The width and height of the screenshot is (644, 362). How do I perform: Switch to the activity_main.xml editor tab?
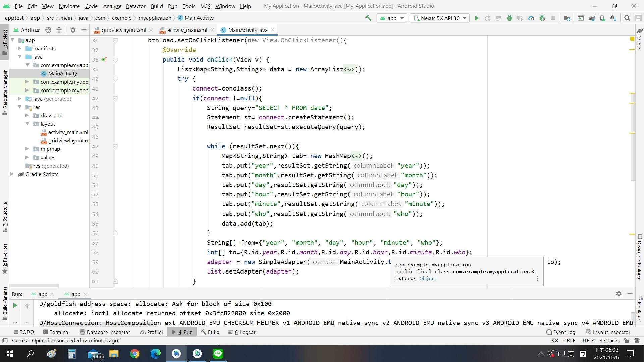(187, 30)
